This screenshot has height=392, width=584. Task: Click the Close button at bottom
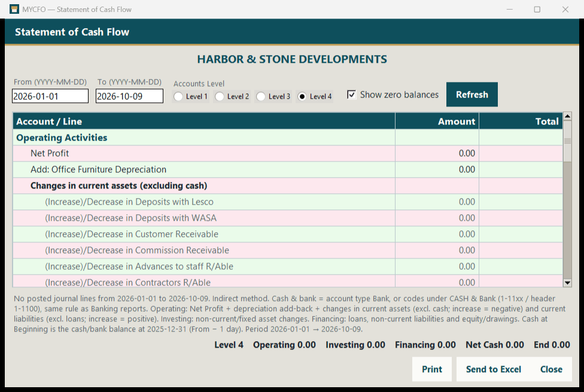[x=551, y=369]
